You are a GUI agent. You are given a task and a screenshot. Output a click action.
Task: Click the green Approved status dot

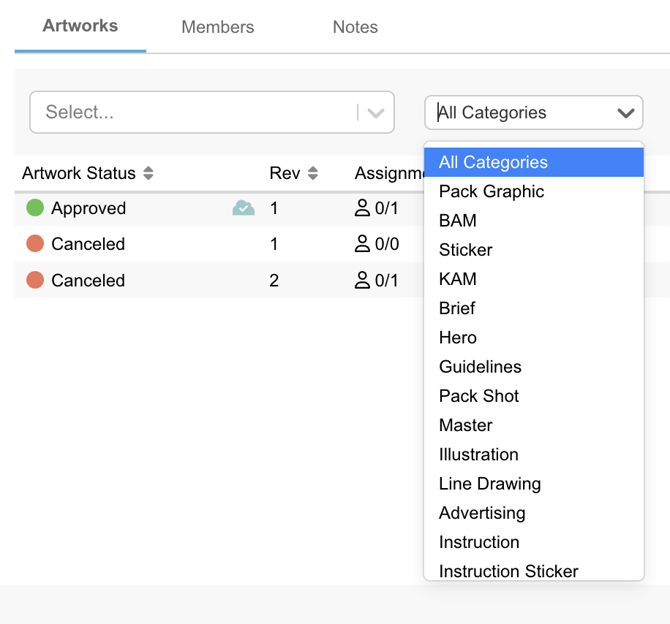(35, 208)
